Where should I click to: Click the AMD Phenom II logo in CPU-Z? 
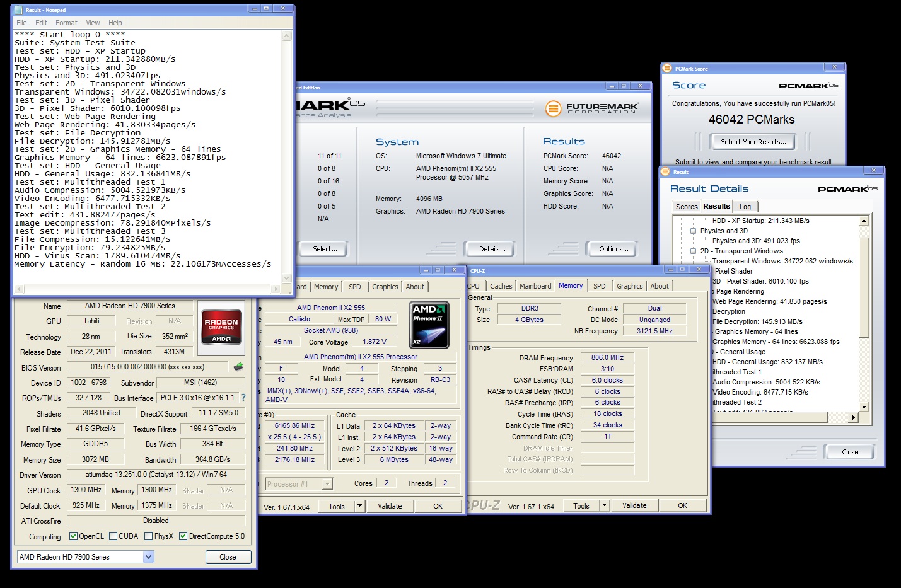click(x=429, y=325)
